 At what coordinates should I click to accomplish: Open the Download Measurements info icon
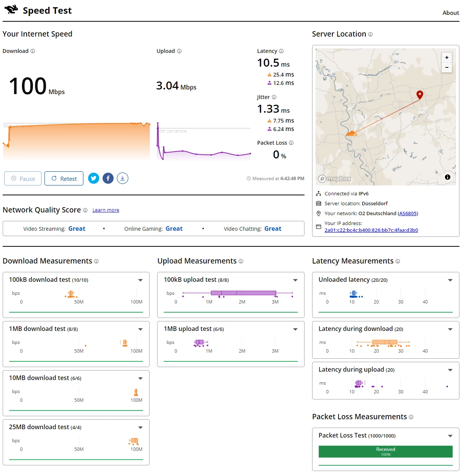(96, 261)
